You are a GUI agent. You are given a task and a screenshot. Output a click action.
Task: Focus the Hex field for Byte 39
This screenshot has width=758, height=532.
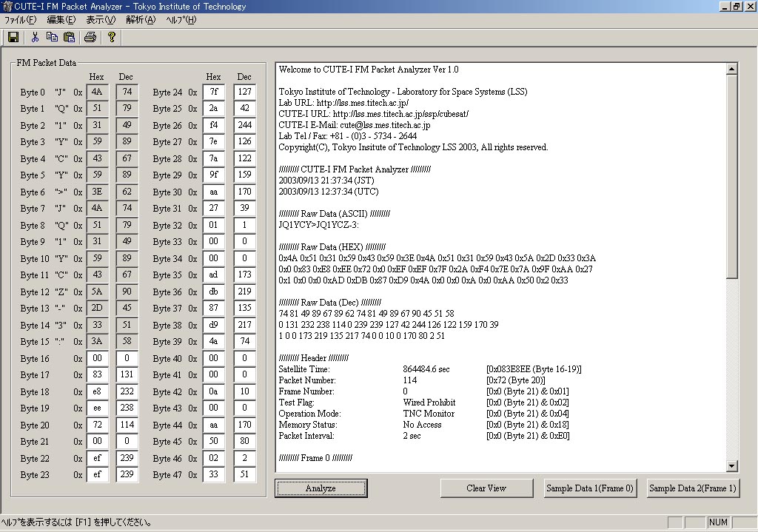(x=214, y=342)
